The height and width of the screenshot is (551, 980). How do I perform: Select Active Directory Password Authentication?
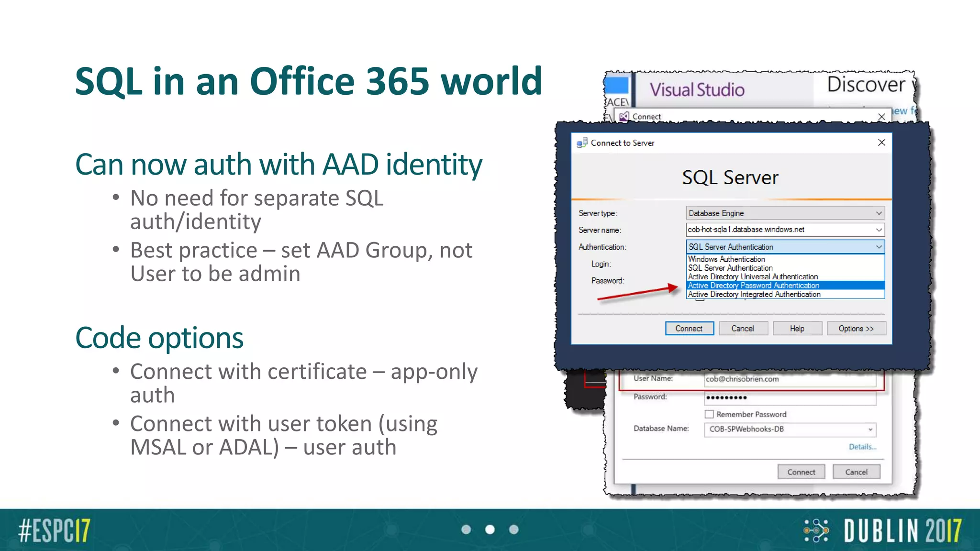click(x=785, y=286)
